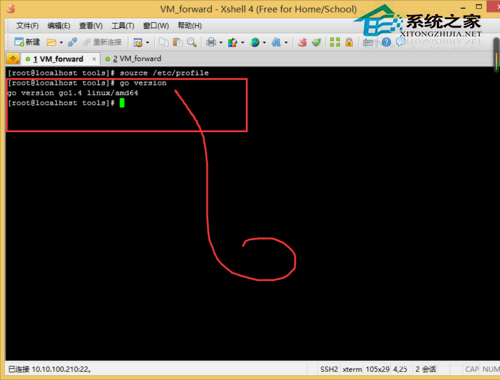Viewport: 500px width, 380px height.
Task: Click the 2 会话 sessions status entry
Action: pyautogui.click(x=425, y=369)
